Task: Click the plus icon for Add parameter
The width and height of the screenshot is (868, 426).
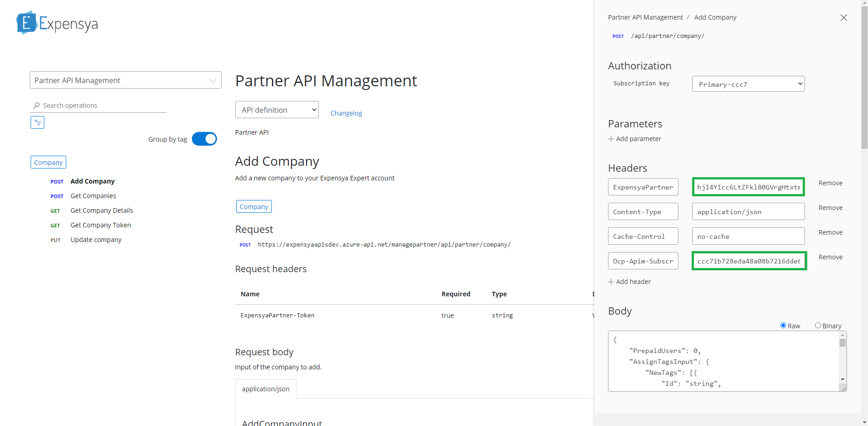Action: point(611,139)
